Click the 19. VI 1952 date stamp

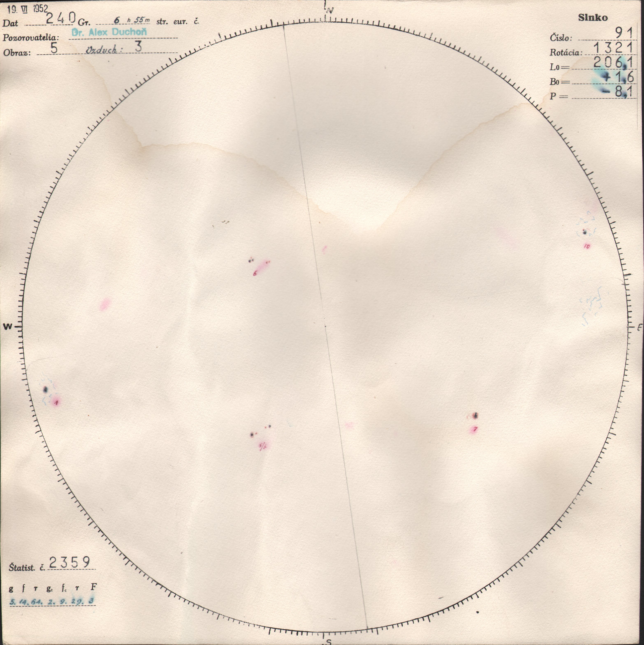[x=28, y=9]
